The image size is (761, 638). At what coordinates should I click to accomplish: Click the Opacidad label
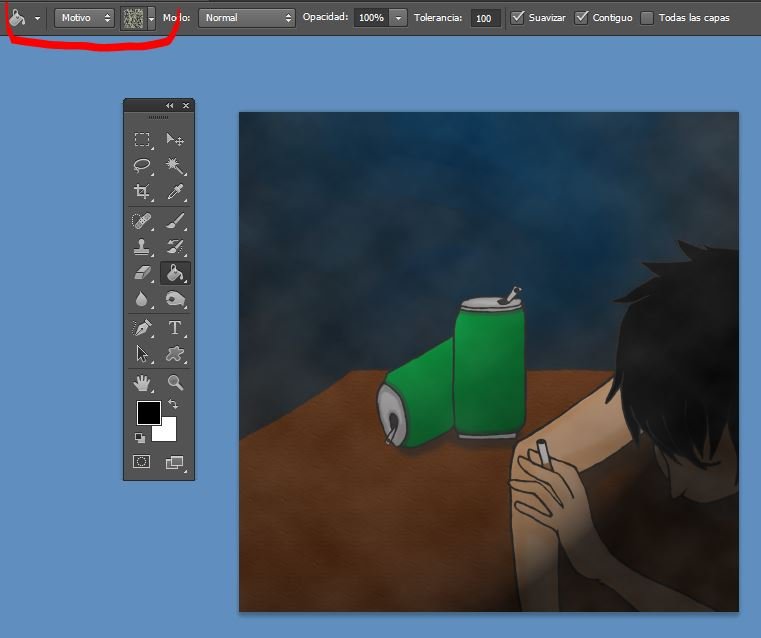[325, 17]
